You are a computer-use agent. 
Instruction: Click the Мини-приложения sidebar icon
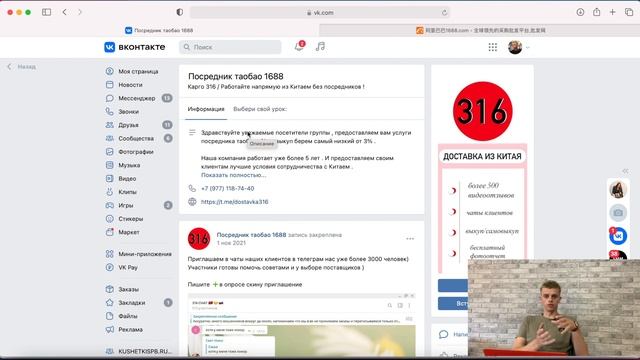click(109, 254)
